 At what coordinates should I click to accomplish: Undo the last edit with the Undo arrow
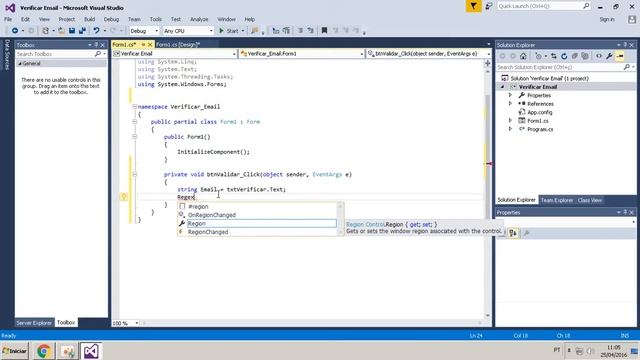[96, 31]
